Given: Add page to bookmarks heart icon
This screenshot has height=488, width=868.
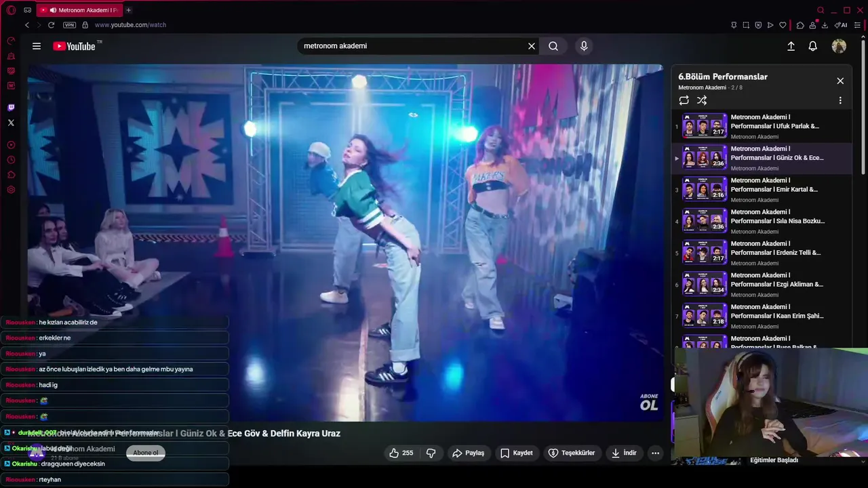Looking at the screenshot, I should tap(783, 25).
